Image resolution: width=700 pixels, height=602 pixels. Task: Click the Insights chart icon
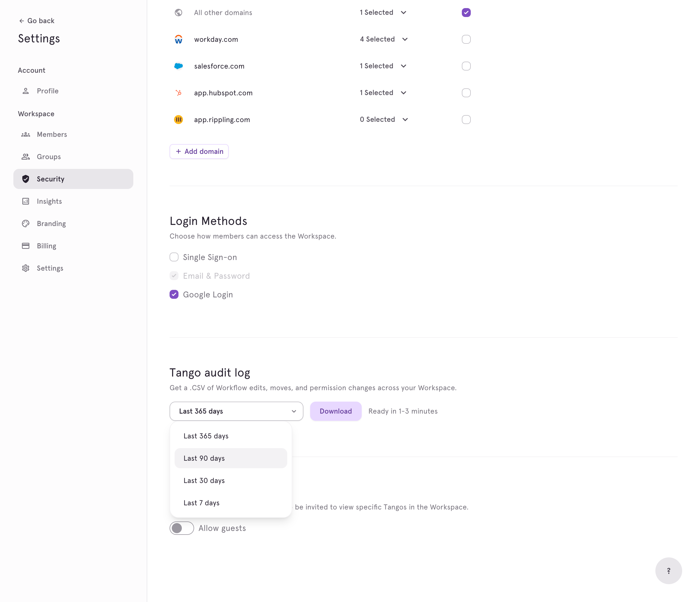click(26, 201)
